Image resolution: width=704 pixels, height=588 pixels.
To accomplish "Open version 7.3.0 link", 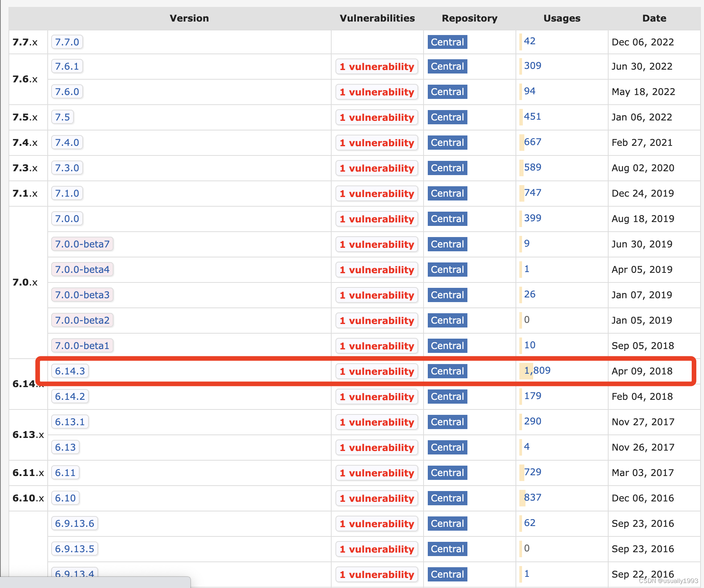I will (x=67, y=168).
